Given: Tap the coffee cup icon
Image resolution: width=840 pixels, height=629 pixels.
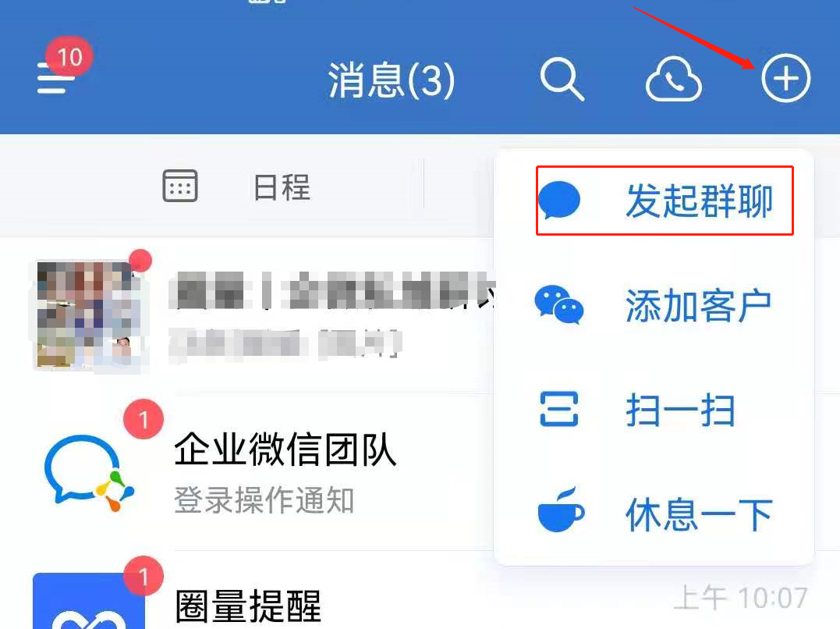Looking at the screenshot, I should (560, 510).
